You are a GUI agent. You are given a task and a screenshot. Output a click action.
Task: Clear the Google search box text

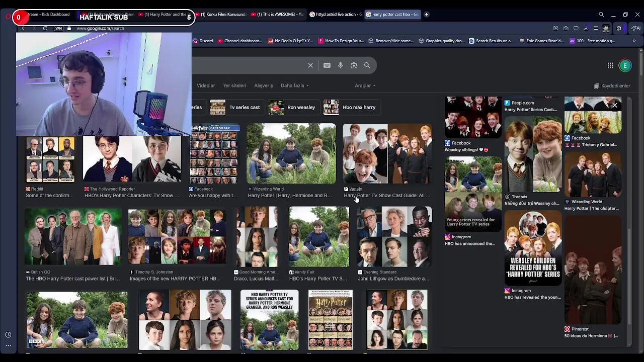310,65
